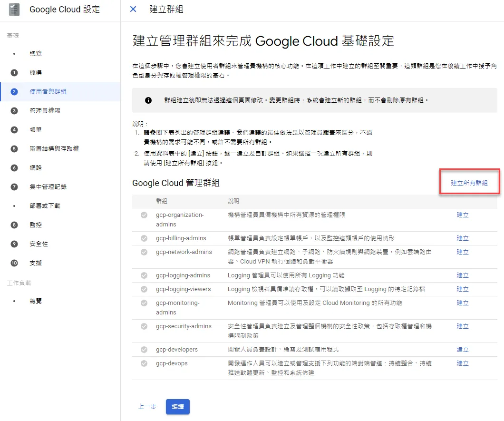Open 安全性 step in sidebar
The image size is (504, 421).
point(39,244)
